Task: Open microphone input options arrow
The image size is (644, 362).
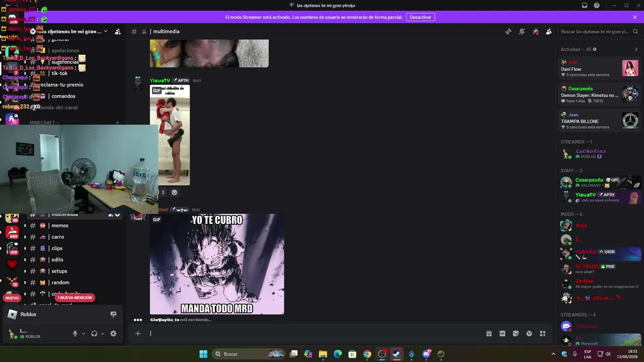Action: point(84,333)
